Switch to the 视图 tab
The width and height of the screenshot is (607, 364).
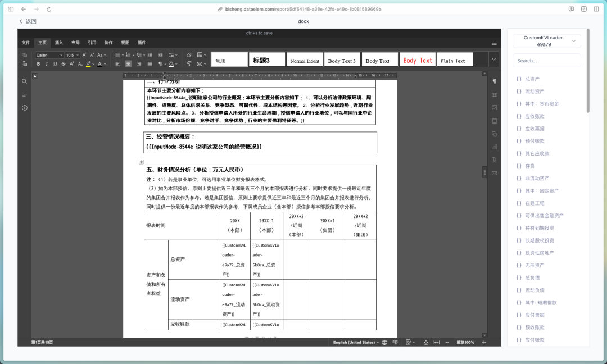(125, 43)
